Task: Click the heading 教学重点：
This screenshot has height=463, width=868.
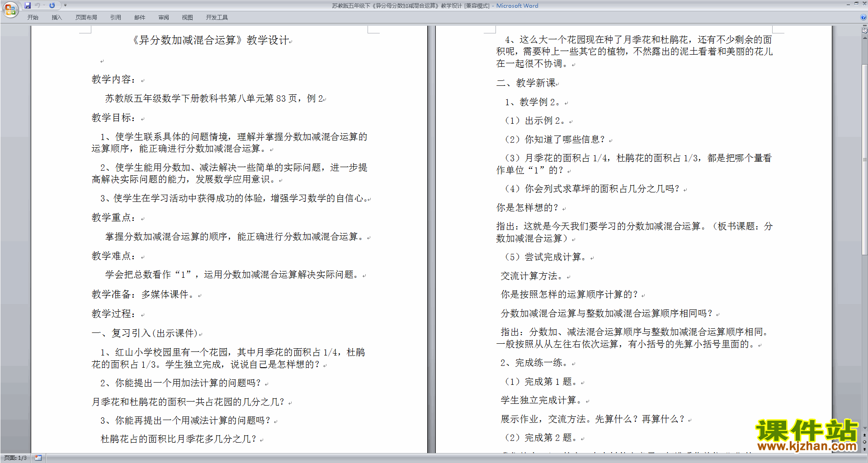Action: click(114, 218)
